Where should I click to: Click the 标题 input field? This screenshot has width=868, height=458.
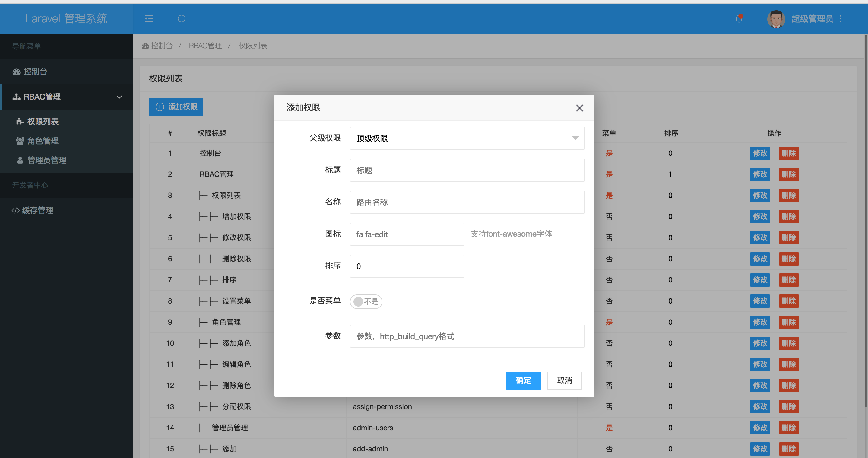(x=467, y=170)
